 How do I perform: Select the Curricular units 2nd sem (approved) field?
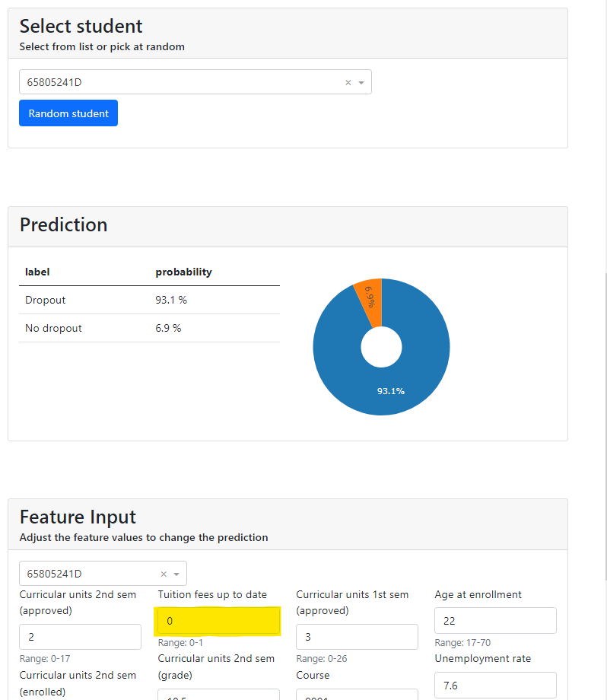pos(80,637)
